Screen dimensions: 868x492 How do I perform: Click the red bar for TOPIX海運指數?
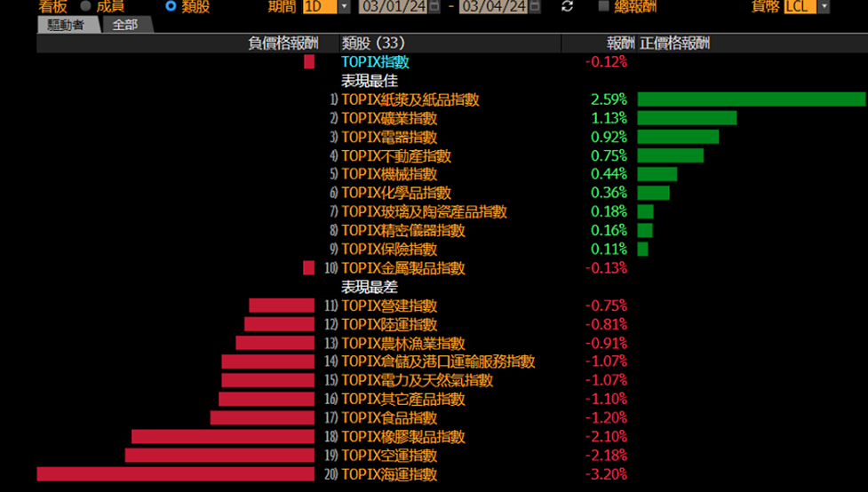[x=176, y=473]
